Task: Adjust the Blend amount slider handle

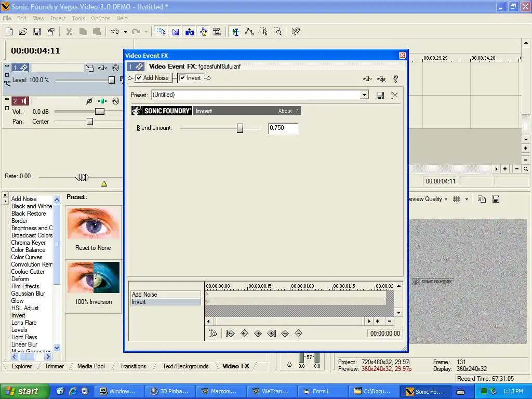Action: click(240, 128)
